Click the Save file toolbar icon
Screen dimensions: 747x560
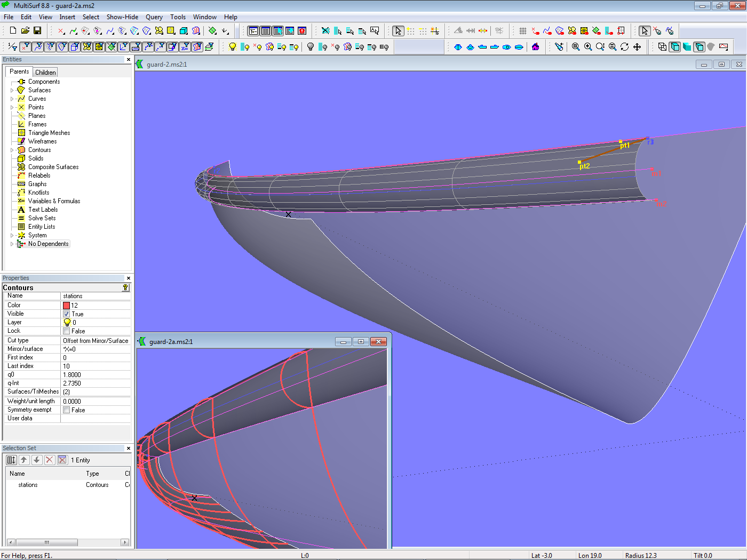(x=37, y=31)
